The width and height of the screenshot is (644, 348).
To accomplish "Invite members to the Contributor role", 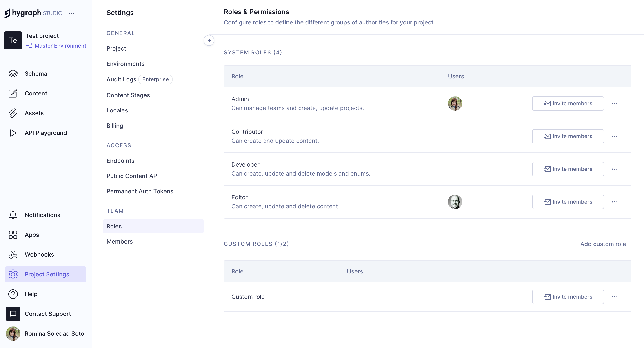I will click(x=568, y=136).
